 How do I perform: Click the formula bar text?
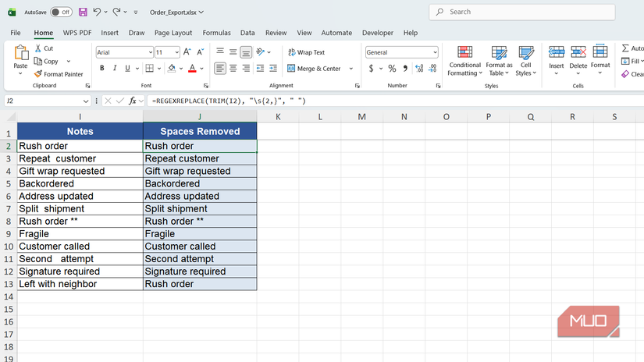[229, 101]
